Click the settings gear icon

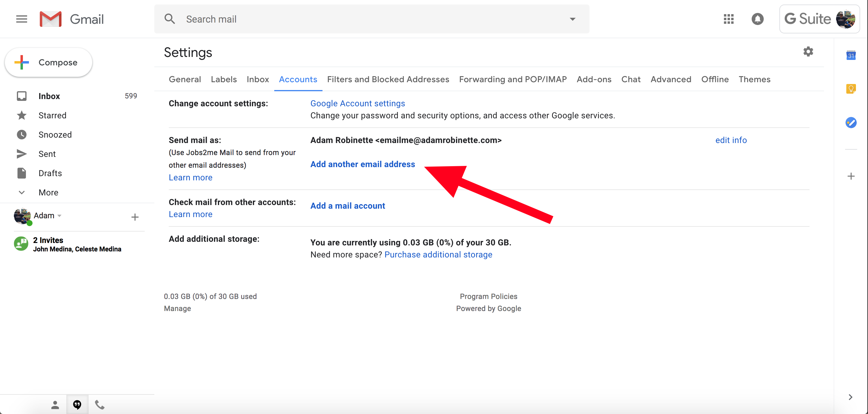point(808,52)
